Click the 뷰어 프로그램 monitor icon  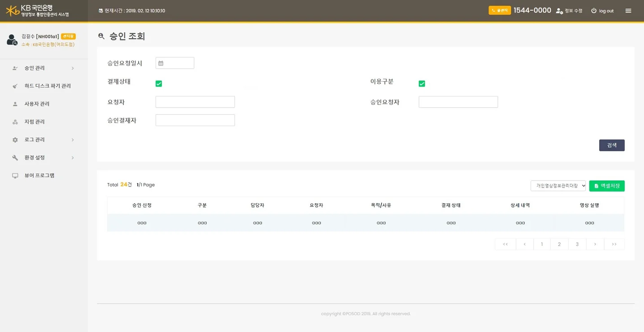coord(15,176)
